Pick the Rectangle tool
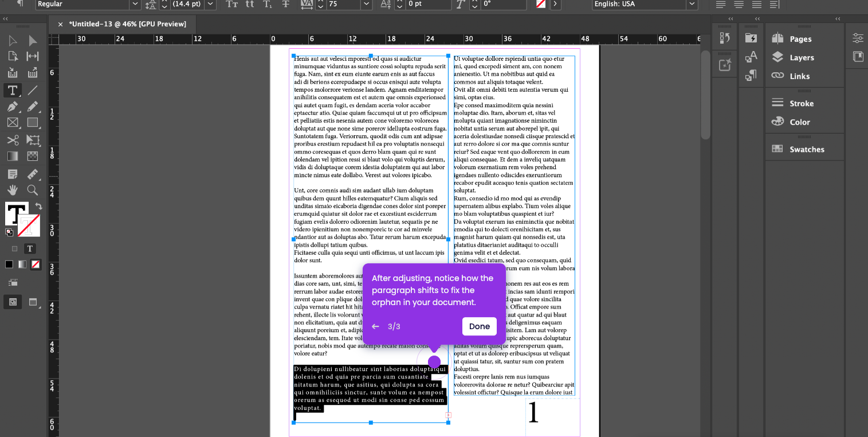 tap(33, 122)
